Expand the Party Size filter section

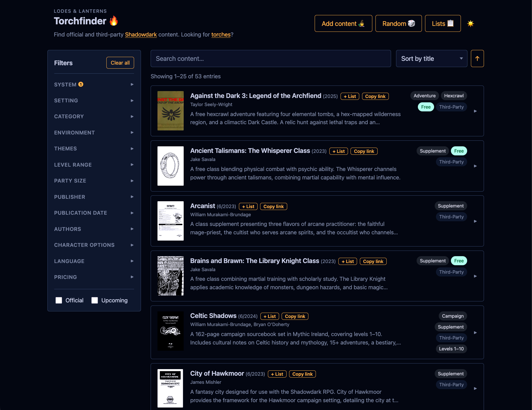pyautogui.click(x=94, y=181)
